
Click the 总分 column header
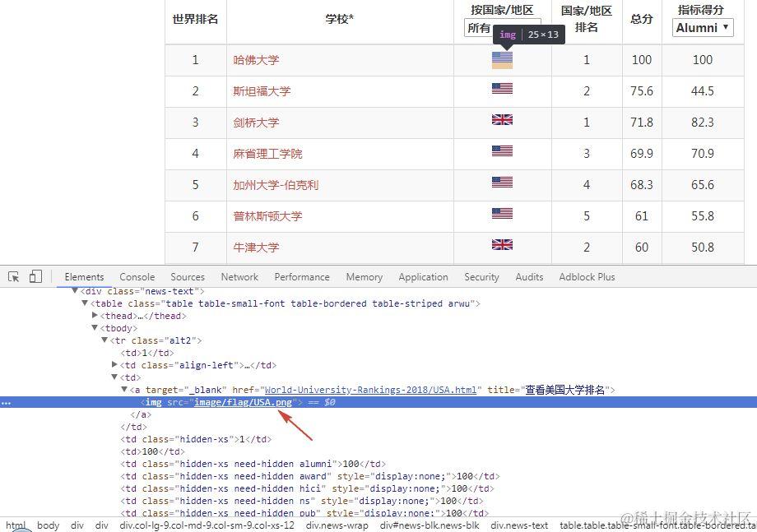click(x=642, y=19)
